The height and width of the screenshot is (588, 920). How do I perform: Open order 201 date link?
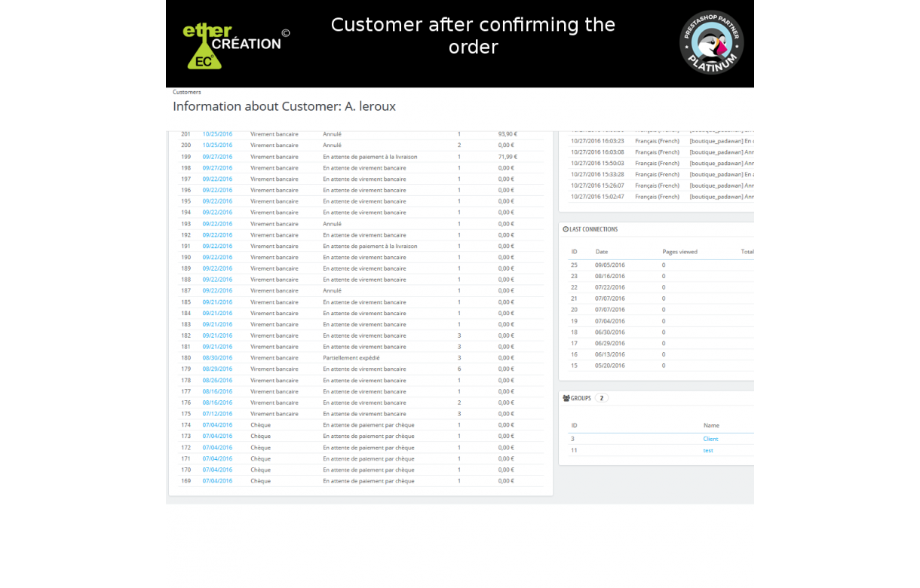point(217,134)
